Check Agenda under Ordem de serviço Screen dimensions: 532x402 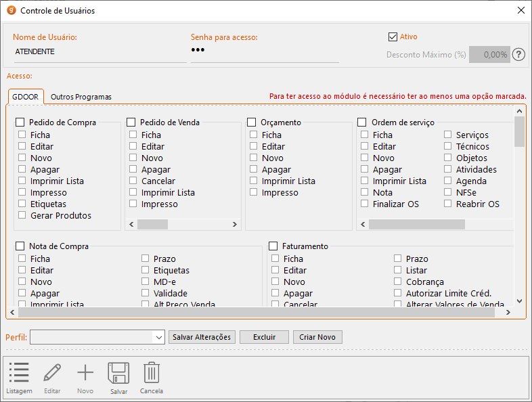(448, 181)
